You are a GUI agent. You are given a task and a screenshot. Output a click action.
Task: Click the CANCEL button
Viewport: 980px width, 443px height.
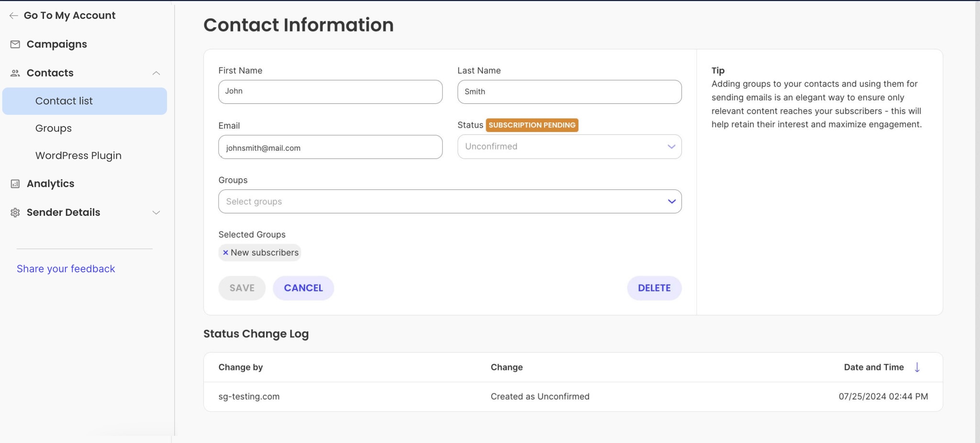303,288
